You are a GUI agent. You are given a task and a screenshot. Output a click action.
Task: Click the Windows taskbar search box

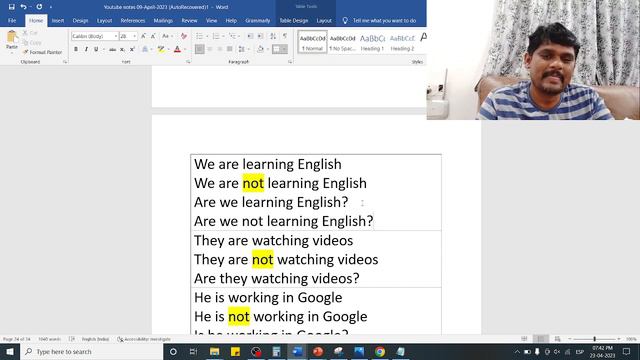pos(92,351)
